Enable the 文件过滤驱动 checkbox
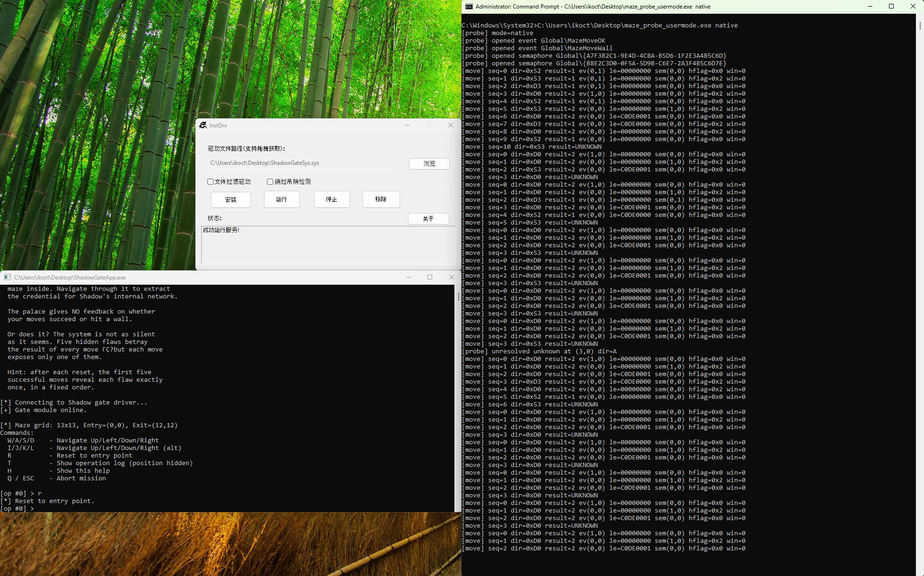 (211, 181)
